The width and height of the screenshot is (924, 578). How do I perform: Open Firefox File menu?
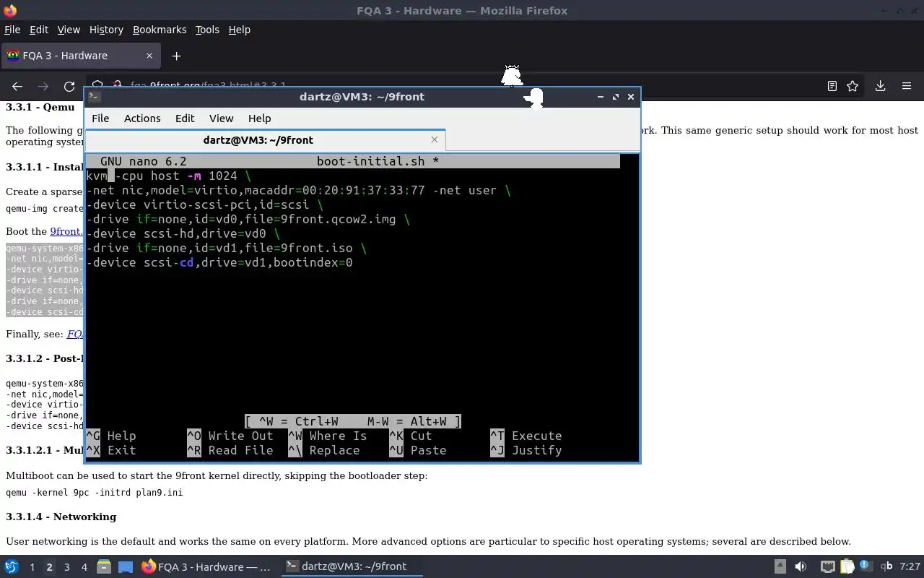pos(12,30)
